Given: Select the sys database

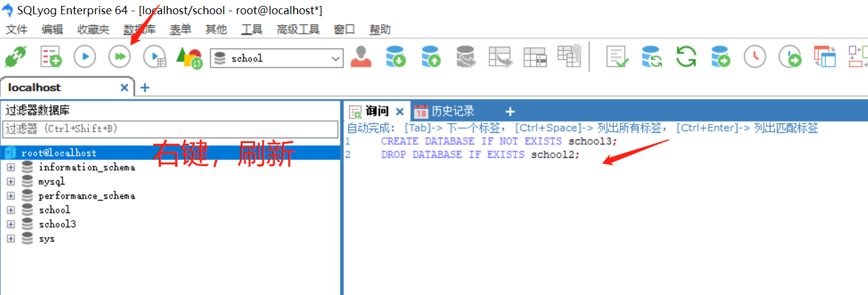Looking at the screenshot, I should [x=46, y=239].
